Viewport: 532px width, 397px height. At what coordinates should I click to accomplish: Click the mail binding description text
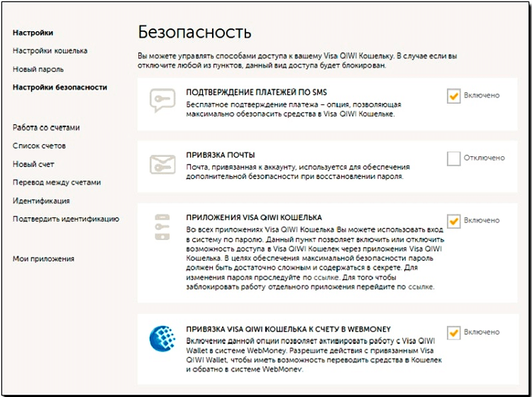tap(298, 172)
